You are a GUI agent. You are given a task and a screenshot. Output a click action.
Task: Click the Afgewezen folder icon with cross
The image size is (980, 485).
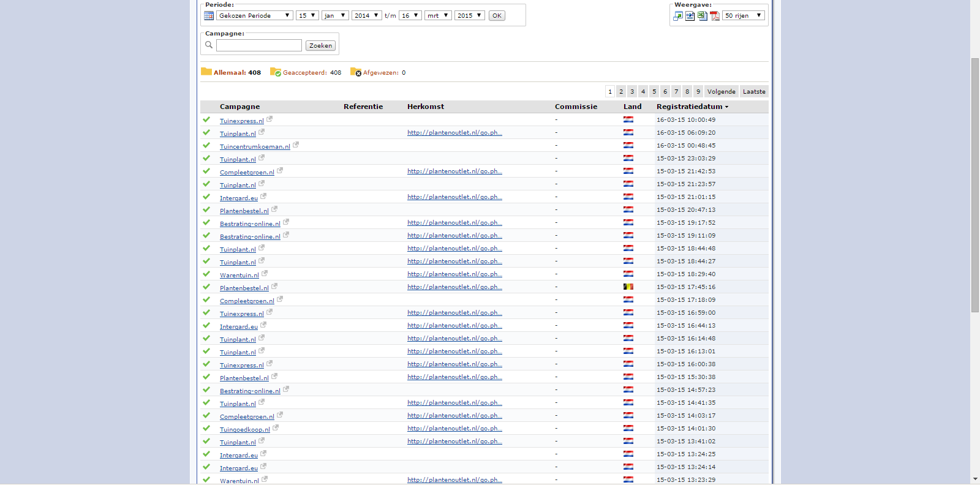[x=356, y=72]
